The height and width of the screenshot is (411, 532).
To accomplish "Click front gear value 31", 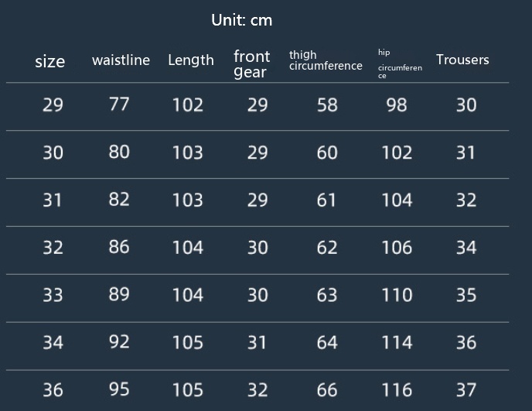I will (x=257, y=342).
